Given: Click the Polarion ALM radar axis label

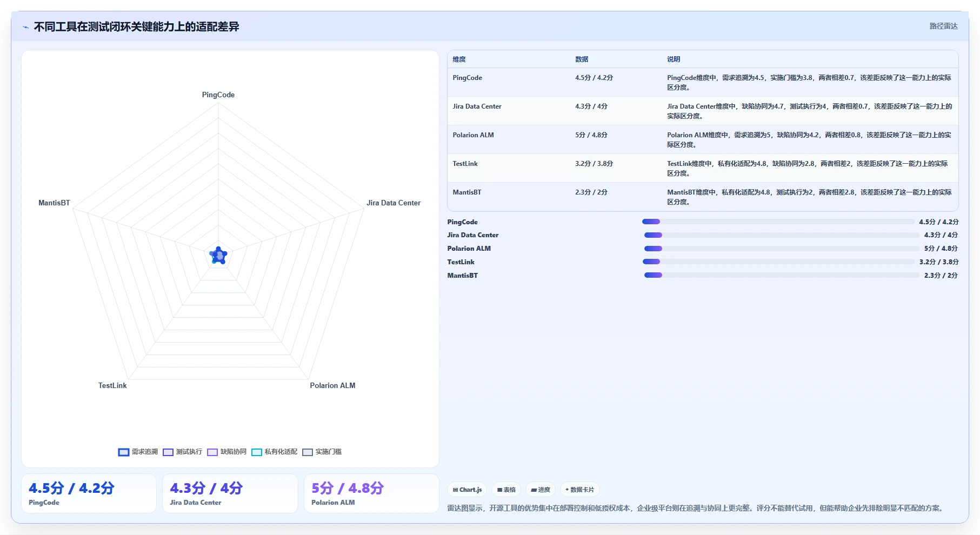Looking at the screenshot, I should (332, 385).
